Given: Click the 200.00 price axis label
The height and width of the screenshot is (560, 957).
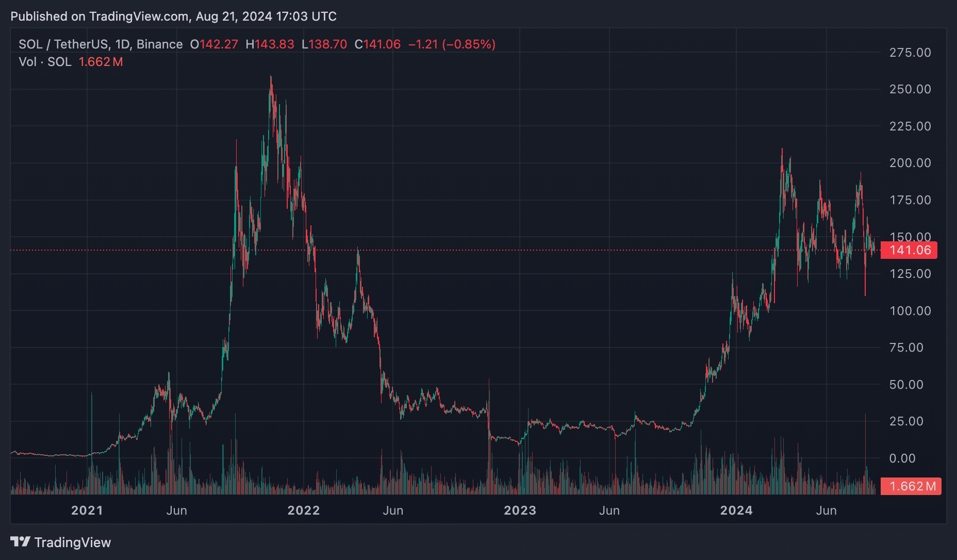Looking at the screenshot, I should click(x=910, y=163).
